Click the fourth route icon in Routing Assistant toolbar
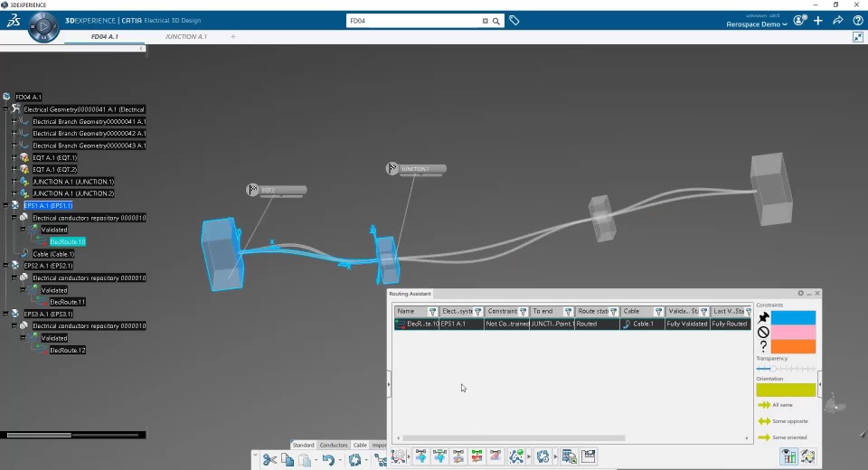 pos(458,456)
